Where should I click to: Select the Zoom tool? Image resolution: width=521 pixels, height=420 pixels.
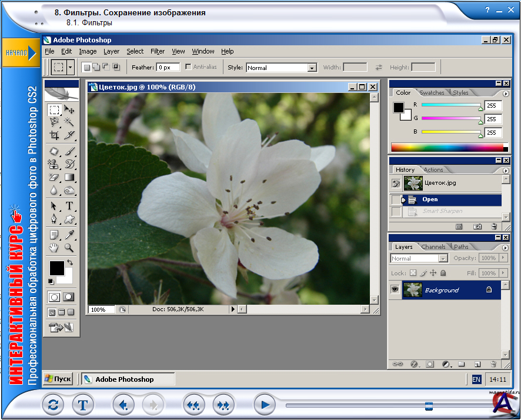tap(69, 248)
